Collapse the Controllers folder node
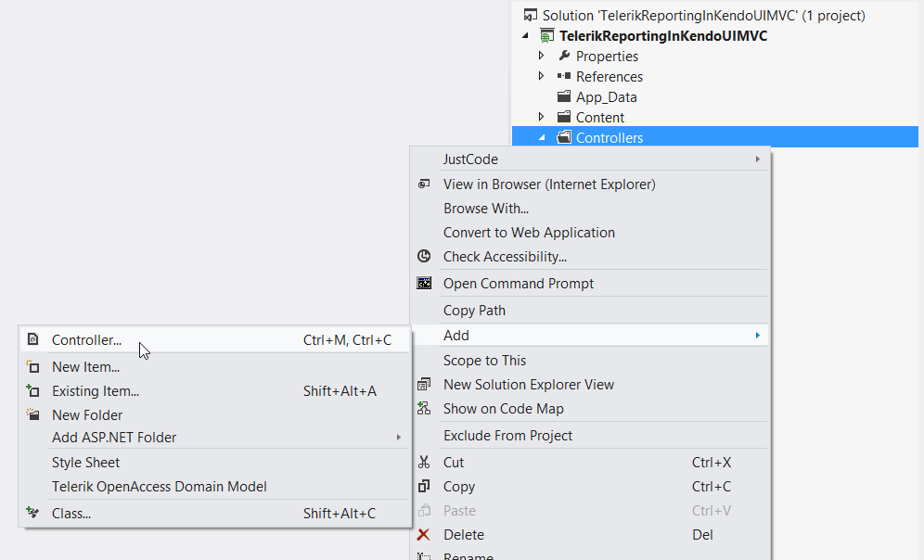This screenshot has width=924, height=560. point(543,138)
